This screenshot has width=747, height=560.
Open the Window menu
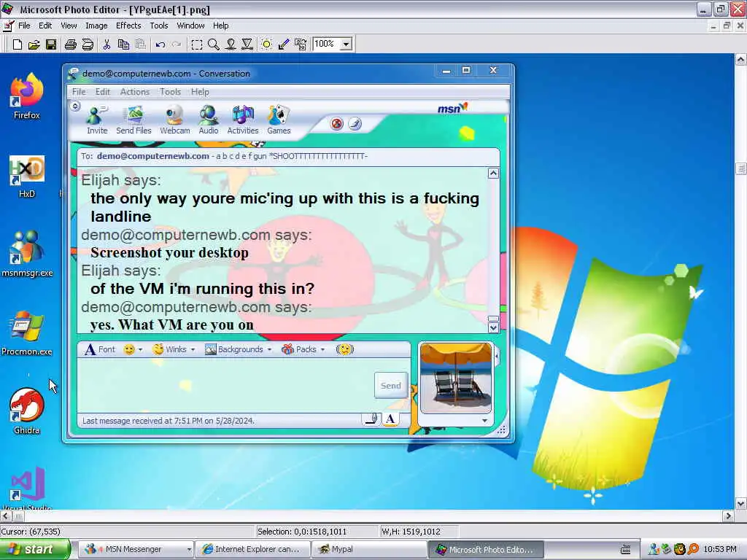pos(190,26)
